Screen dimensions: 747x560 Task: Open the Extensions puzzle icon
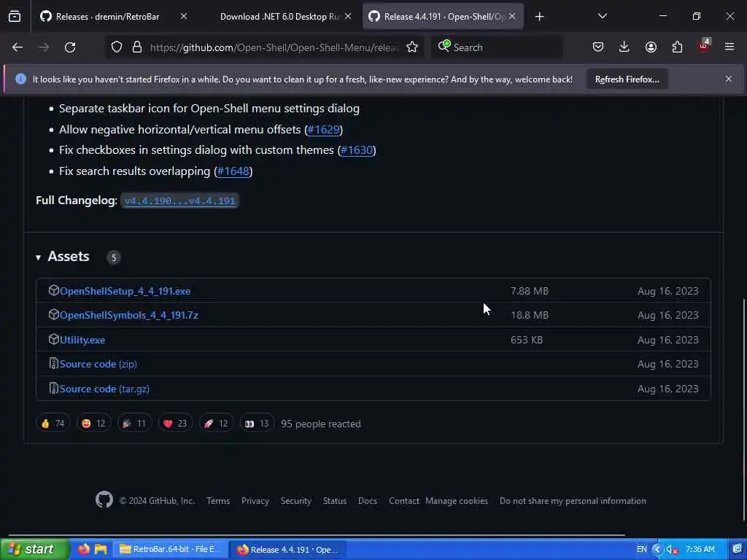(677, 47)
